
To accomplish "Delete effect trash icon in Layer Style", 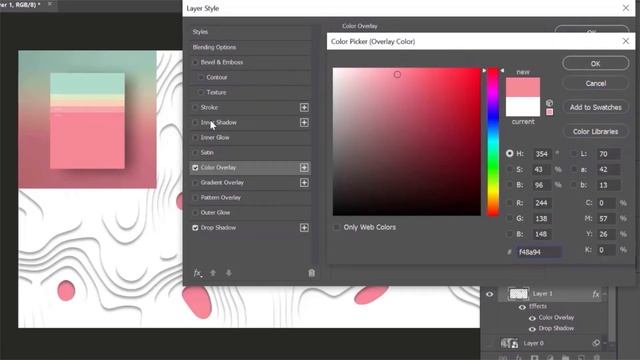I will pyautogui.click(x=311, y=273).
